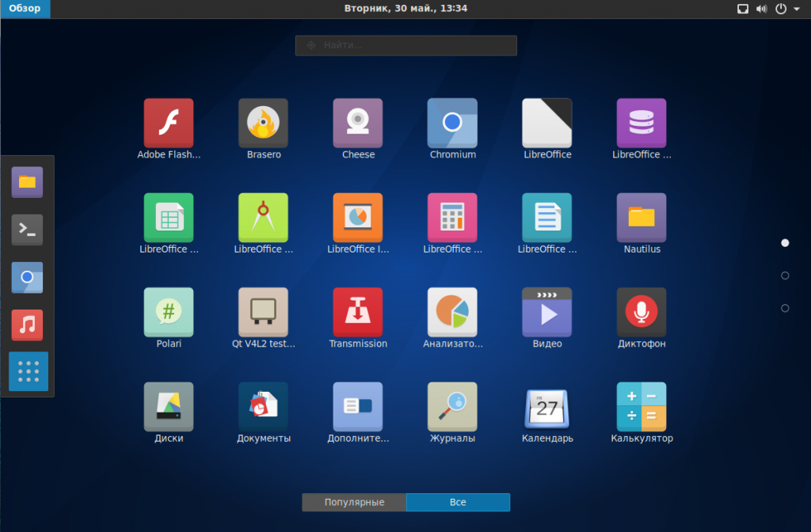Launch LibreOffice Draw compass icon

pos(263,218)
